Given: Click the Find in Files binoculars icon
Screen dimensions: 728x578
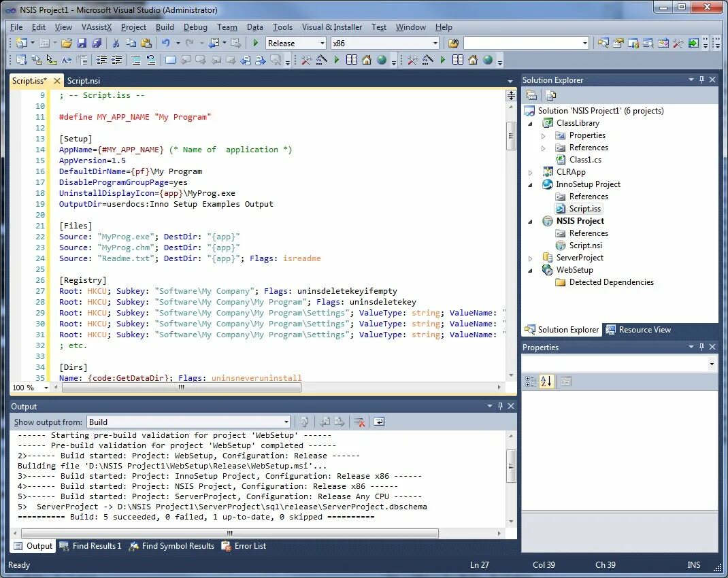Looking at the screenshot, I should coord(453,43).
